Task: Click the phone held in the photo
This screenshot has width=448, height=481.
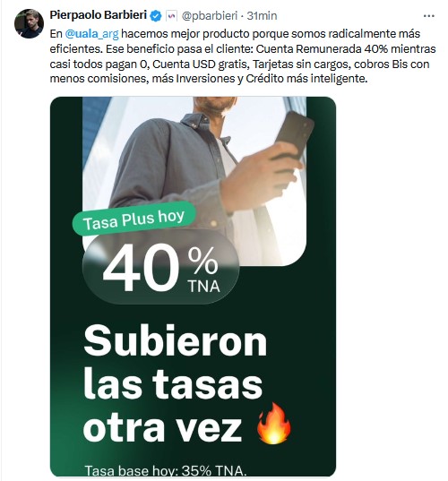Action: [293, 135]
